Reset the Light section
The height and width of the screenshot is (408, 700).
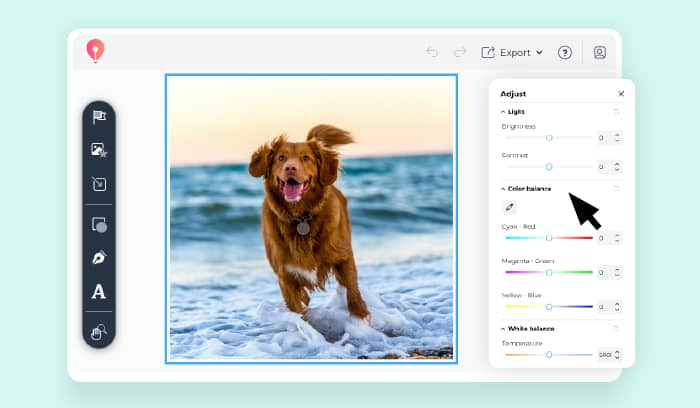click(617, 112)
